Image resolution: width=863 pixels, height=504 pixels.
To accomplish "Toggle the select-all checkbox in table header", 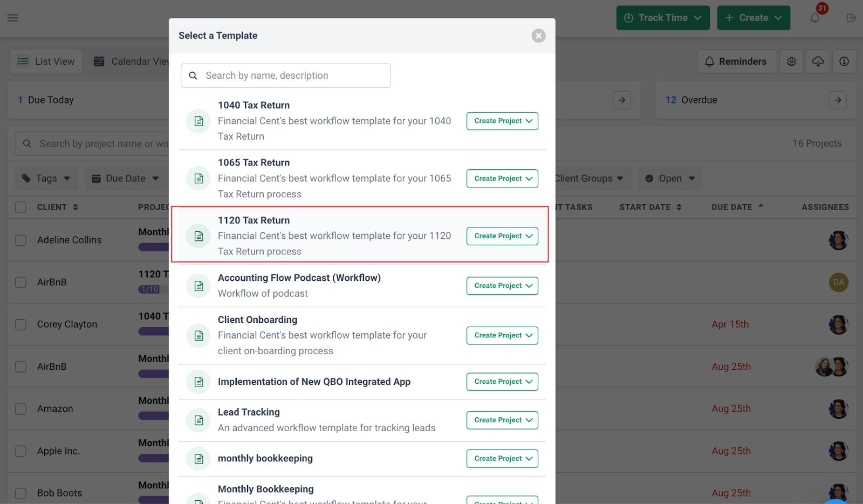I will [20, 207].
